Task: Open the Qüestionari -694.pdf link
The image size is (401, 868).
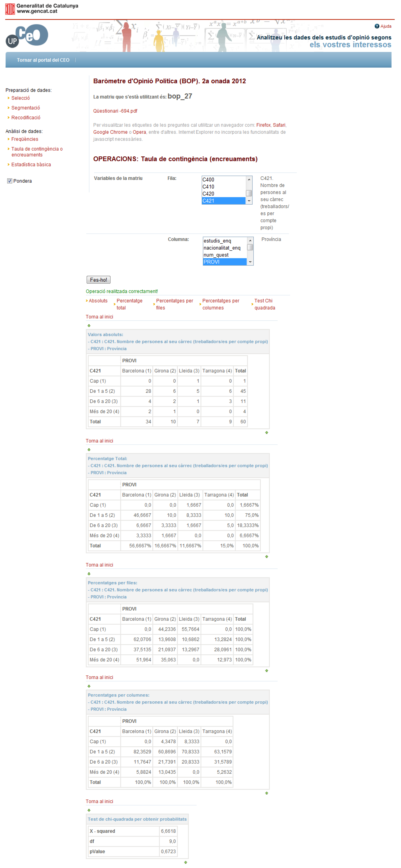Action: 115,111
